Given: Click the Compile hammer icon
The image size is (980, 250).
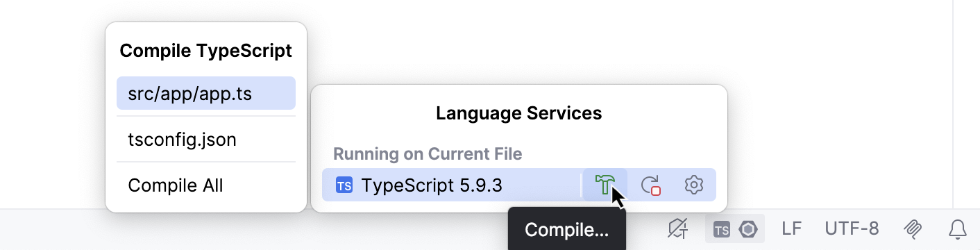Looking at the screenshot, I should [605, 185].
